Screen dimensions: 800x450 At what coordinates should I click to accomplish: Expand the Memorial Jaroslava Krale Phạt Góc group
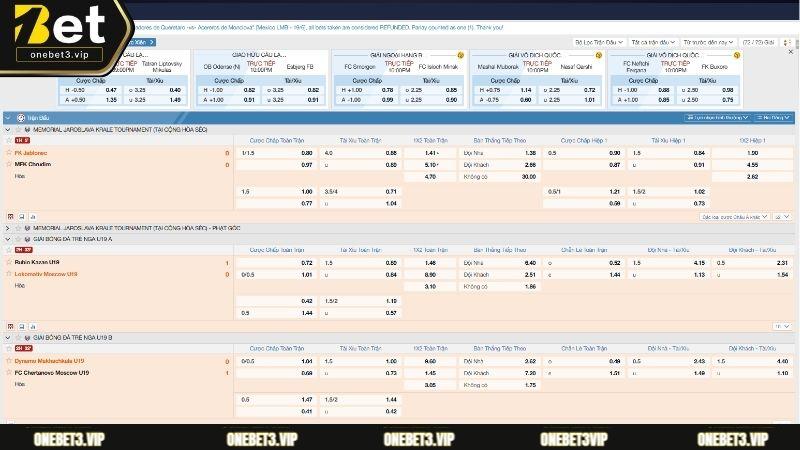point(8,228)
